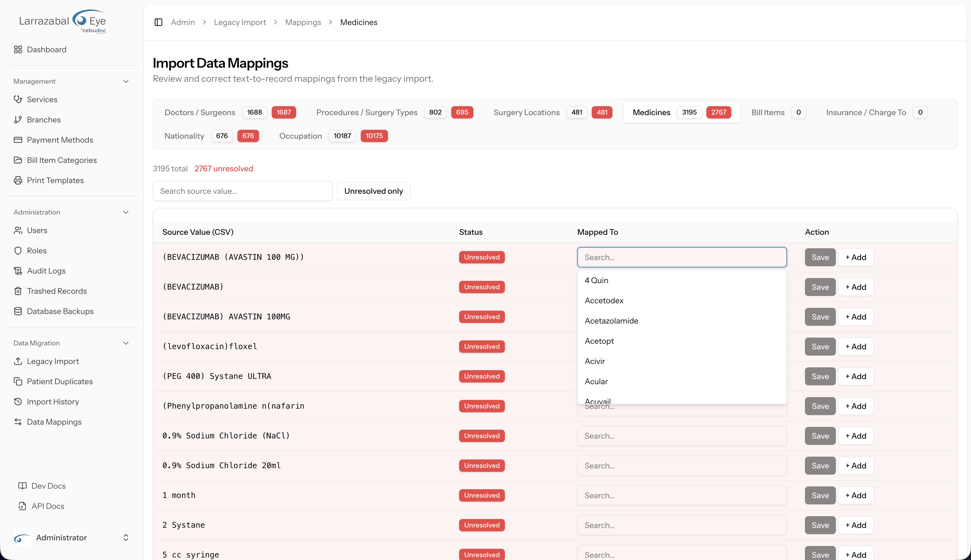Save the 0.9% Sodium Chloride (NaCl) row
Screen dimensions: 971x560
coord(820,436)
